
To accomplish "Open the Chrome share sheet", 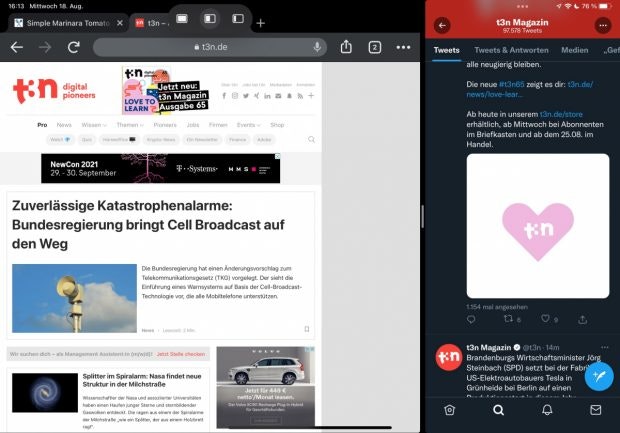I will pos(346,47).
